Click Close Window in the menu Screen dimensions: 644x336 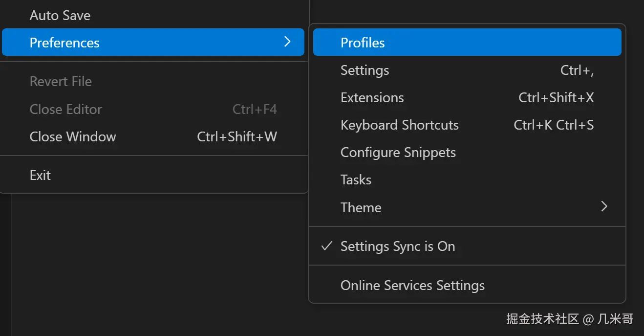click(x=73, y=136)
